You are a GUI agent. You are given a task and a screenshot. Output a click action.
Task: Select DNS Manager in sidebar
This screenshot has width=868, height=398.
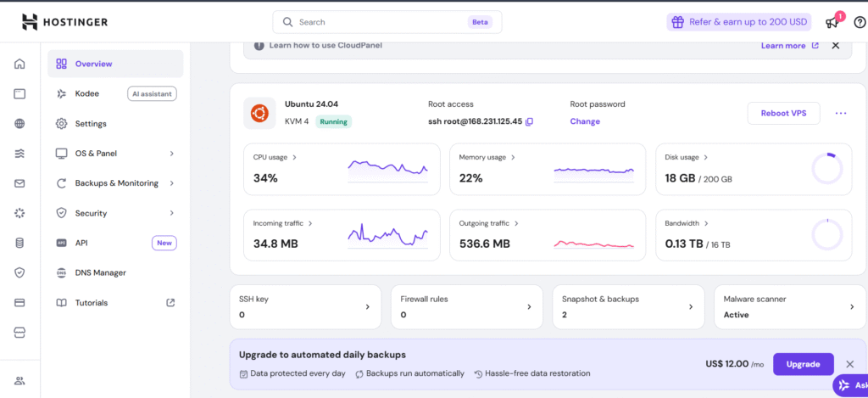click(x=100, y=273)
